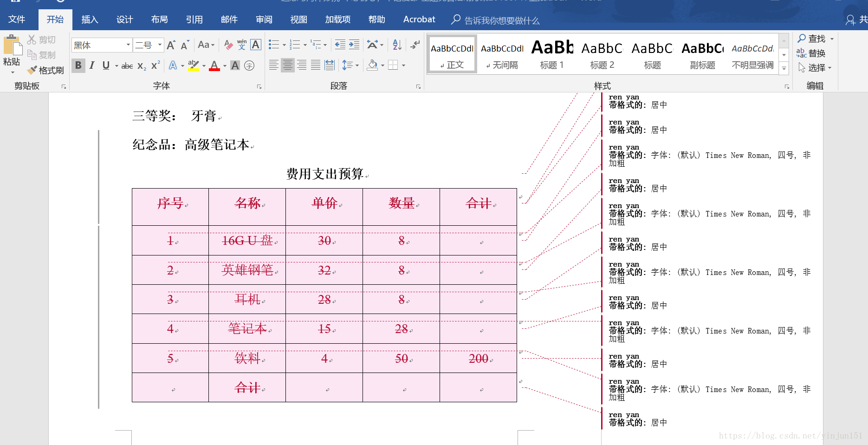This screenshot has width=868, height=445.
Task: Expand the styles gallery more button
Action: 784,68
